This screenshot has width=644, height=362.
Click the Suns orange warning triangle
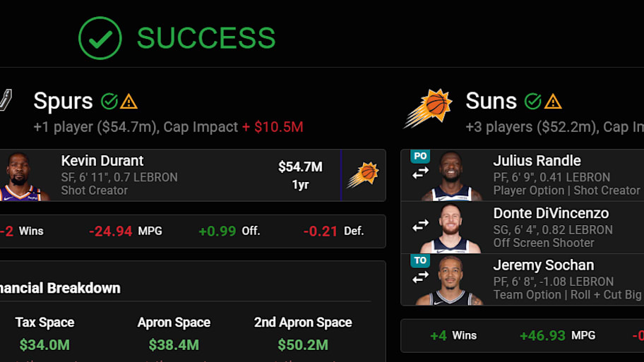(x=553, y=102)
